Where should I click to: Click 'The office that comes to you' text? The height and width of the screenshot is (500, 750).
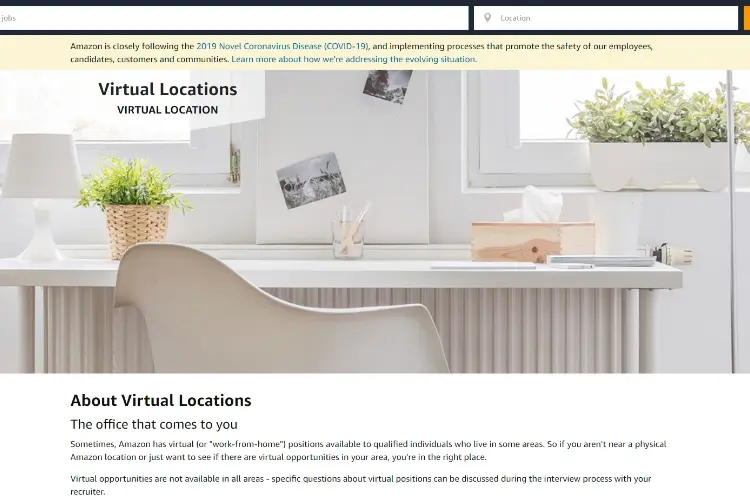pyautogui.click(x=154, y=424)
